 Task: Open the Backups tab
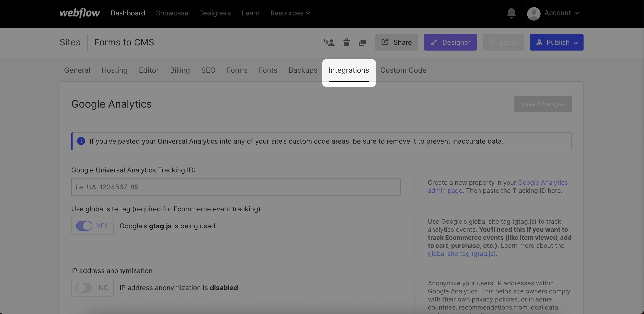303,70
